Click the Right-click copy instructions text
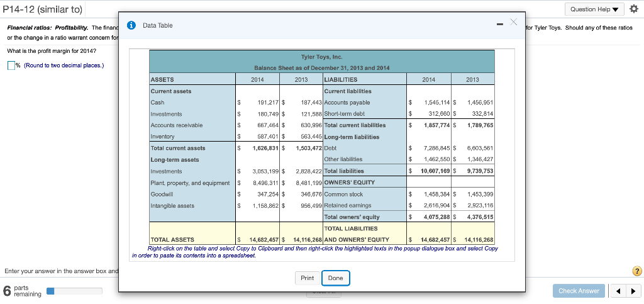This screenshot has height=304, width=644. coord(315,252)
